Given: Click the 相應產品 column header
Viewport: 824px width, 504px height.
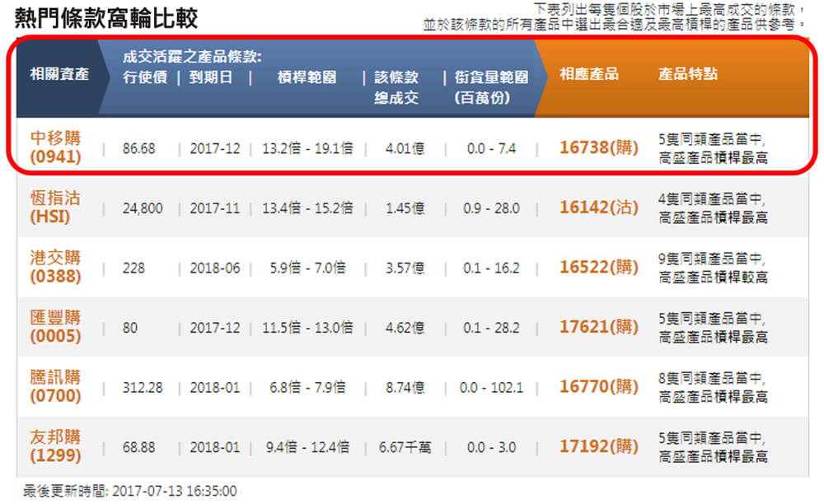Looking at the screenshot, I should [x=589, y=74].
